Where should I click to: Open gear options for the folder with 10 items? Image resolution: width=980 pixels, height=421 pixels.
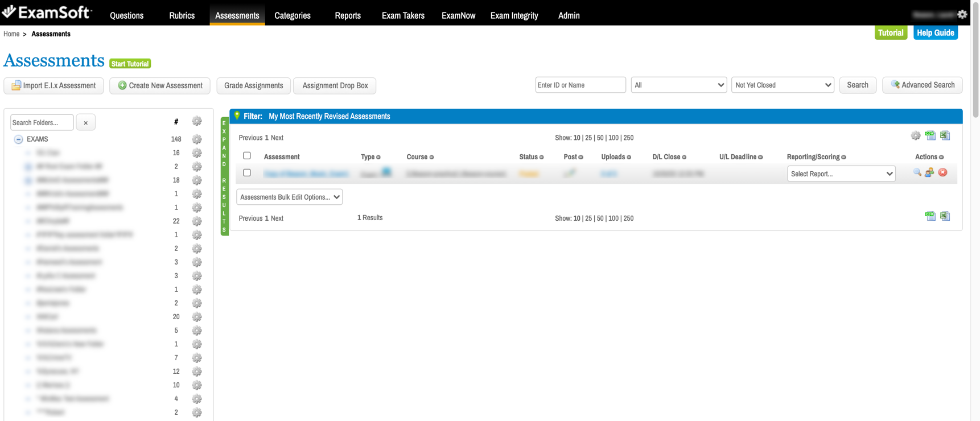197,385
